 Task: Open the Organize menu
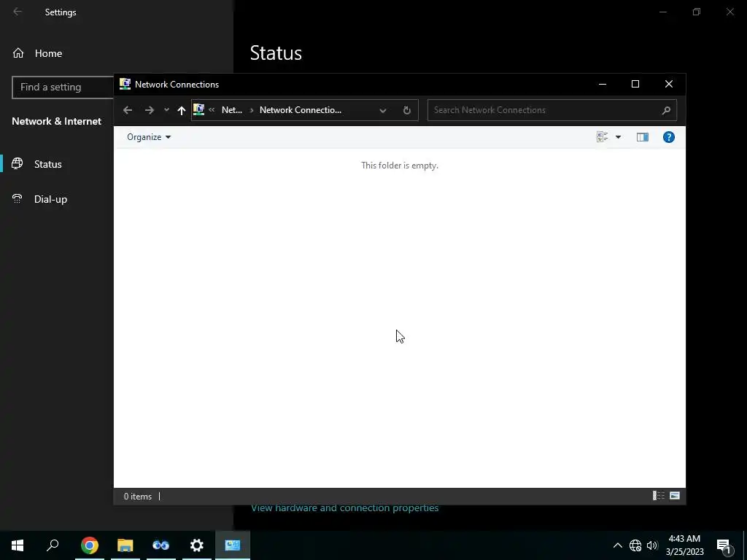[149, 137]
